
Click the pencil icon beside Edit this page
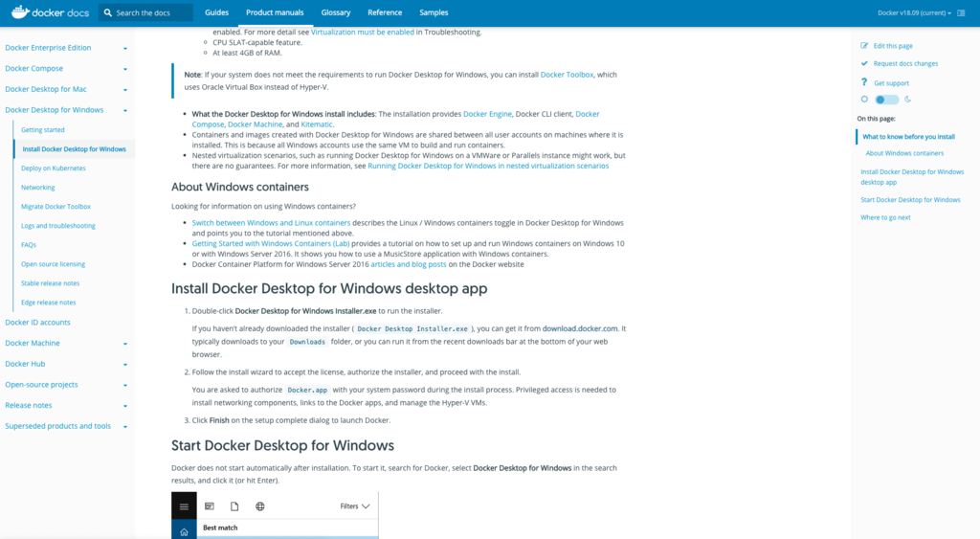(x=864, y=46)
